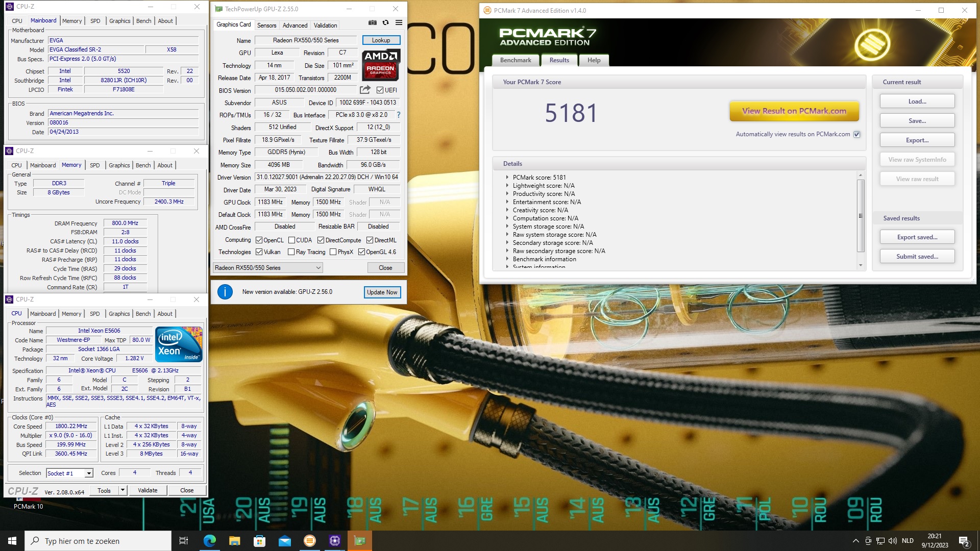Click Submit saved... in PCMark 7
980x551 pixels.
tap(917, 257)
